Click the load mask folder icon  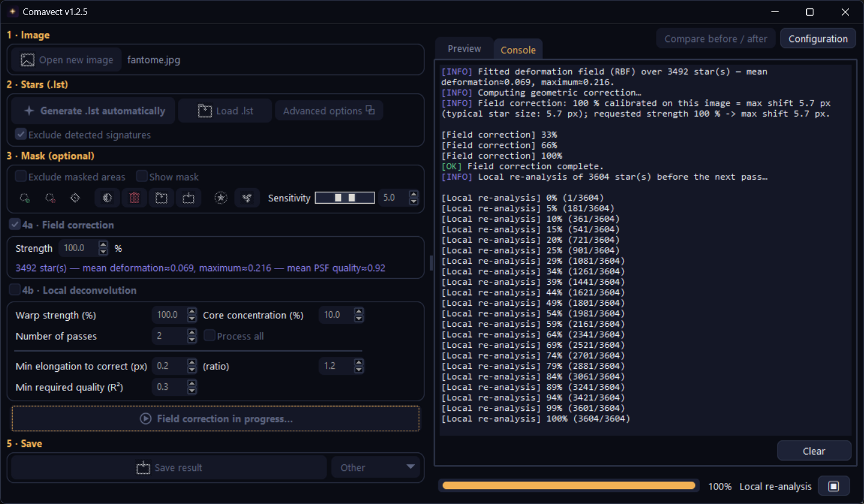click(x=161, y=198)
